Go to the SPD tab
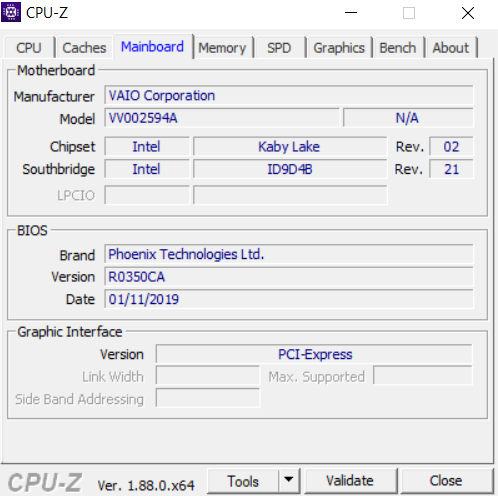Viewport: 498px width, 496px height. (x=279, y=48)
